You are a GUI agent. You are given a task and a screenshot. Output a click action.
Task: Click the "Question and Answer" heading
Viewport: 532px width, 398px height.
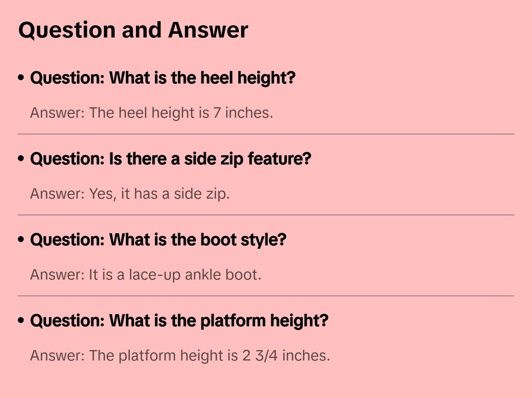pos(133,30)
